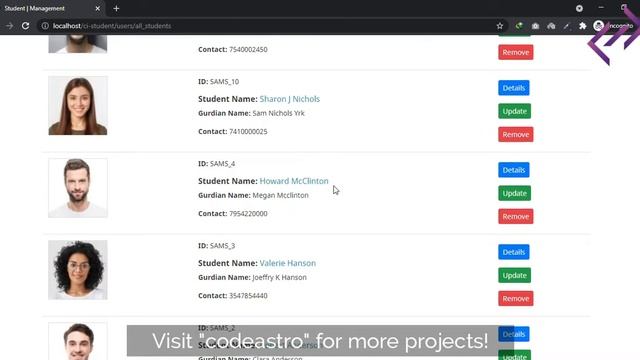The width and height of the screenshot is (640, 360).
Task: Minimize the browser window
Action: coord(601,7)
